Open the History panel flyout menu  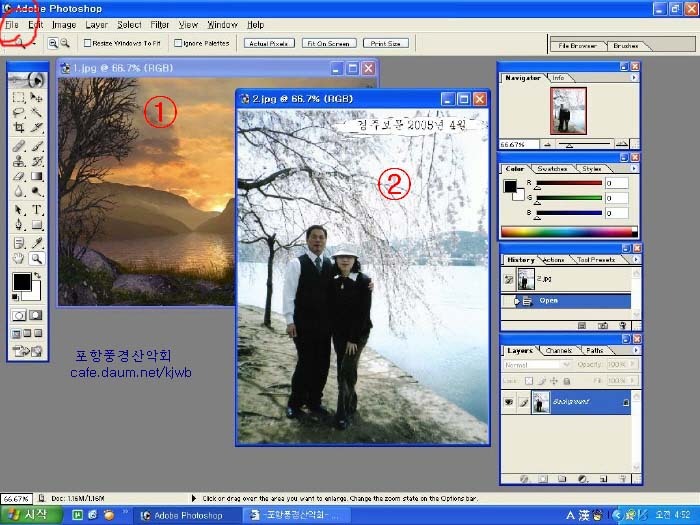[636, 259]
